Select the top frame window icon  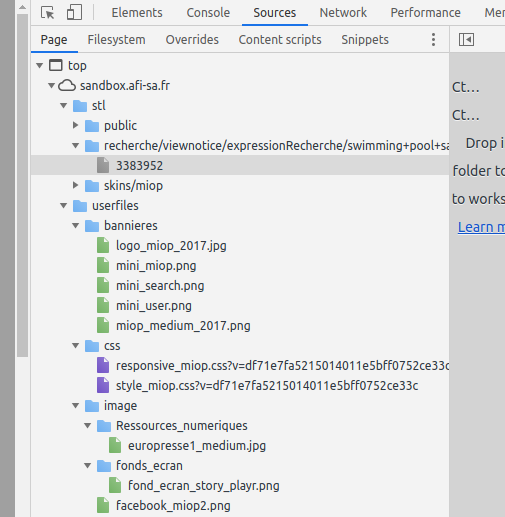pyautogui.click(x=56, y=65)
